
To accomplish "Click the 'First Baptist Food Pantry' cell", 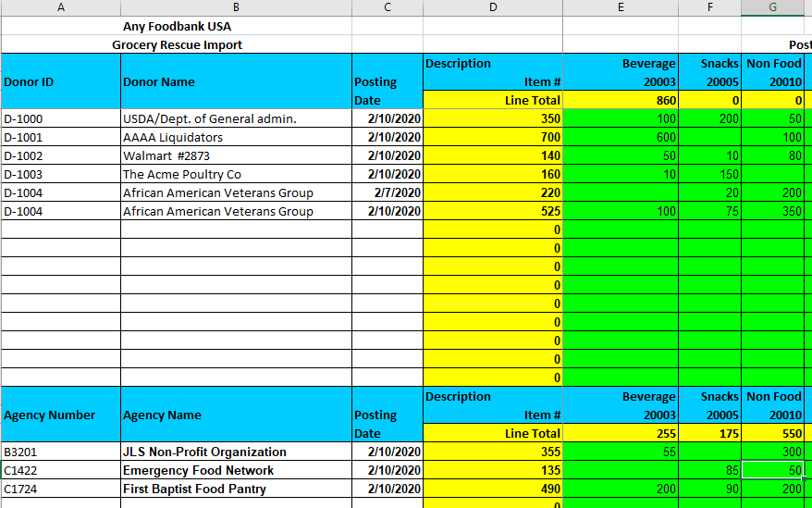I will 236,489.
